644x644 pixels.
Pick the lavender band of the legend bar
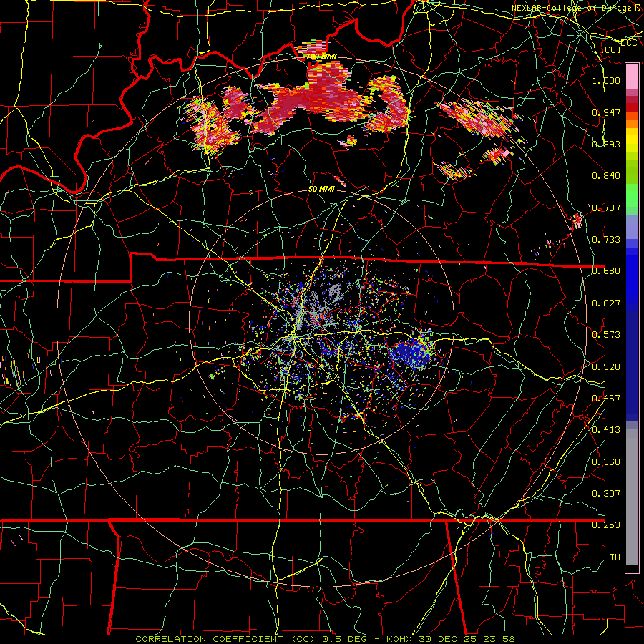click(632, 227)
